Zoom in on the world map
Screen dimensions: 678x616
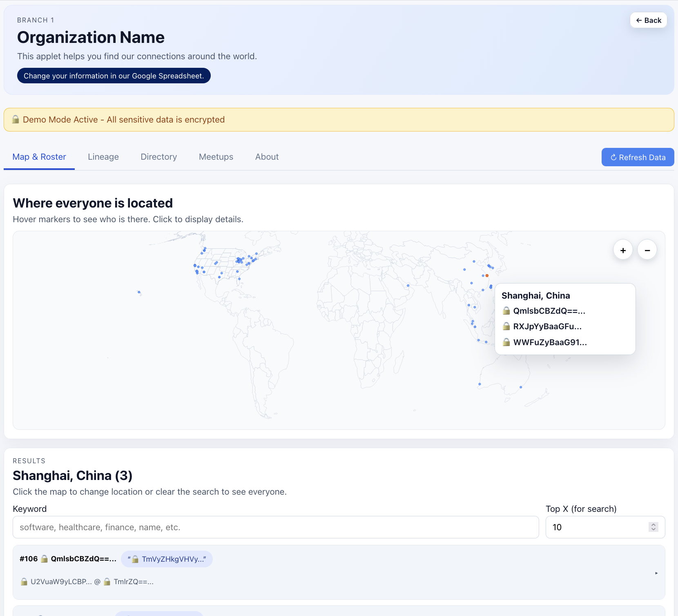point(622,250)
